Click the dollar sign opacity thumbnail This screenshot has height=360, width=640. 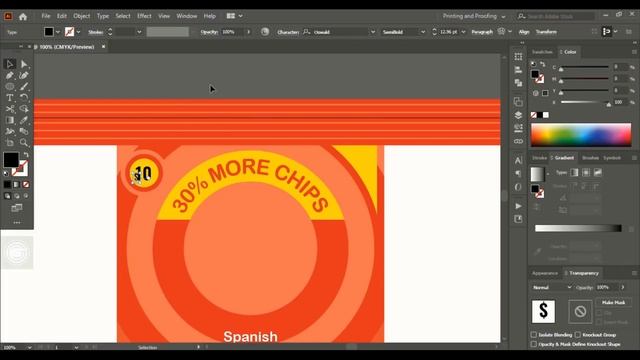click(543, 311)
